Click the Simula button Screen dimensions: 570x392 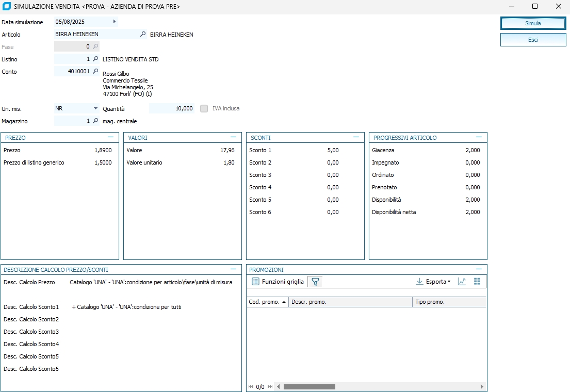pos(533,23)
